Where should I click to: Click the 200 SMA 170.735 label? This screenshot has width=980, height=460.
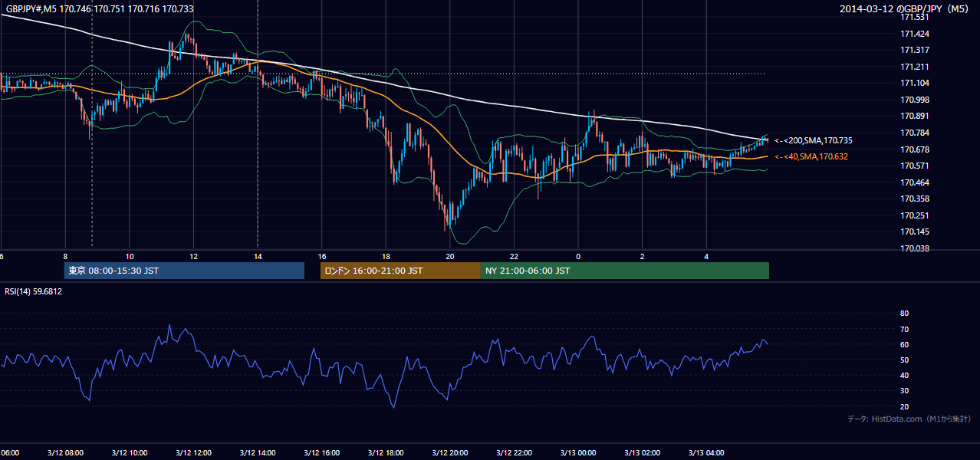coord(813,140)
